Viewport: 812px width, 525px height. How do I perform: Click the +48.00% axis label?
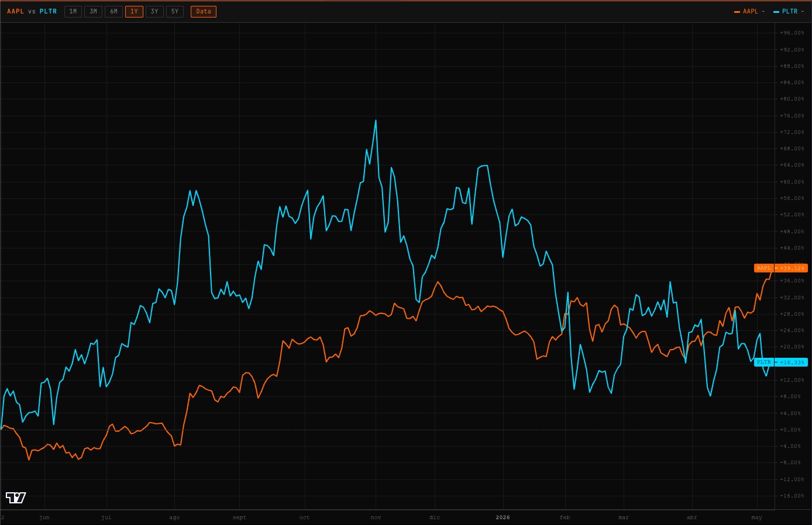(x=792, y=232)
